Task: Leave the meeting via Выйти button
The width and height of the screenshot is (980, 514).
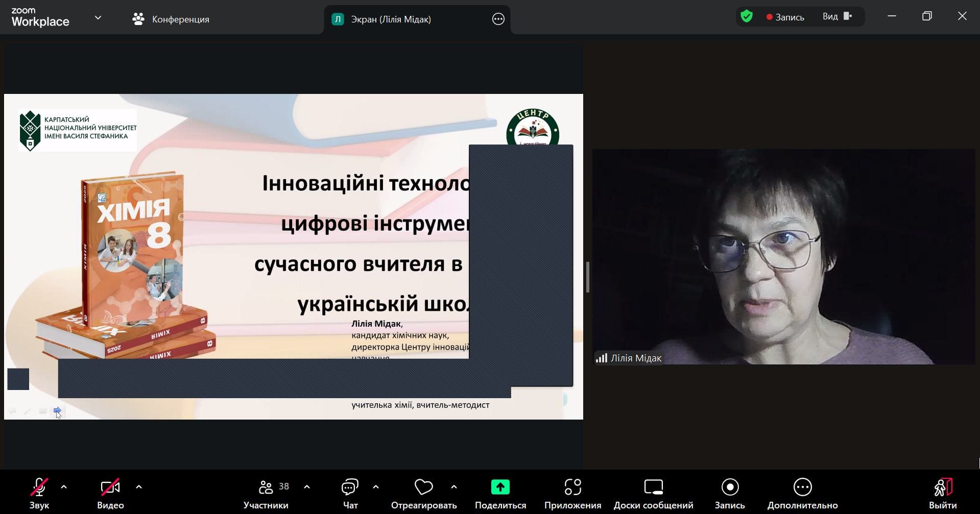Action: pyautogui.click(x=942, y=493)
